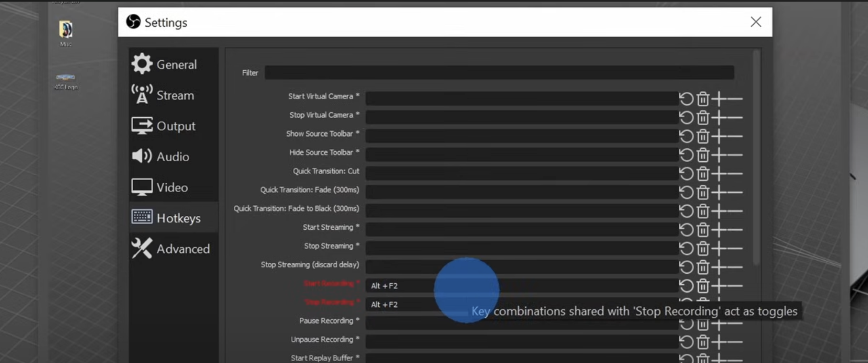The image size is (868, 363).
Task: Click the hotkey Filter search field
Action: pos(499,73)
